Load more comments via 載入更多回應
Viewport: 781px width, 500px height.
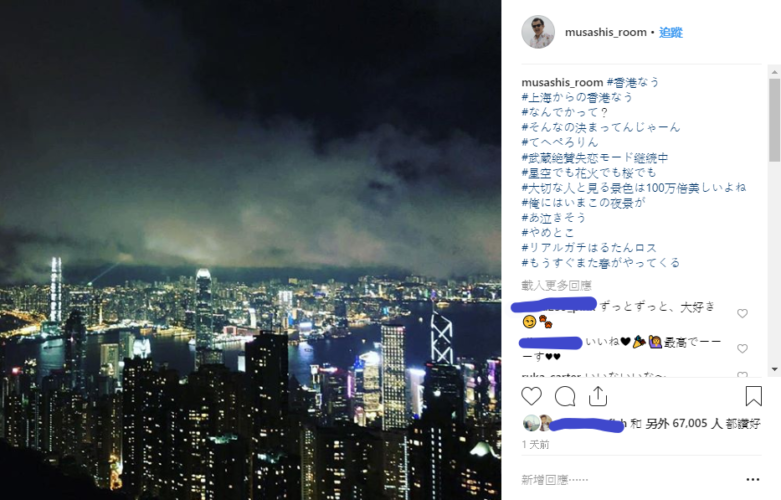(556, 285)
